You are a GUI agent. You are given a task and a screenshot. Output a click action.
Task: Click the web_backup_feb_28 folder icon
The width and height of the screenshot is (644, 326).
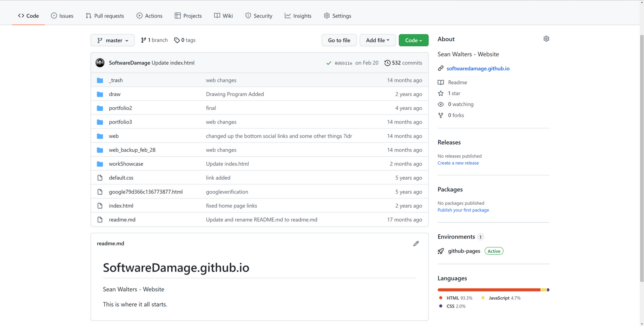click(100, 150)
